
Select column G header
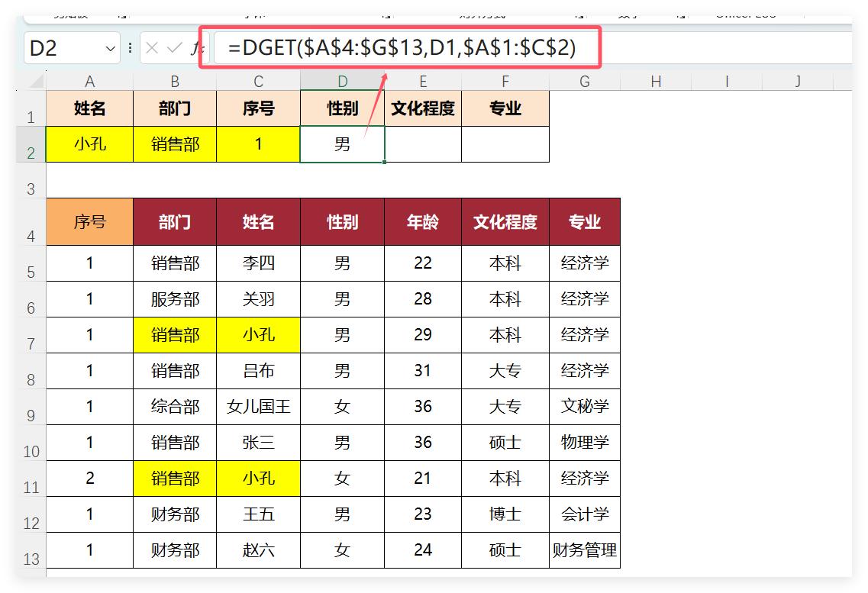click(585, 82)
